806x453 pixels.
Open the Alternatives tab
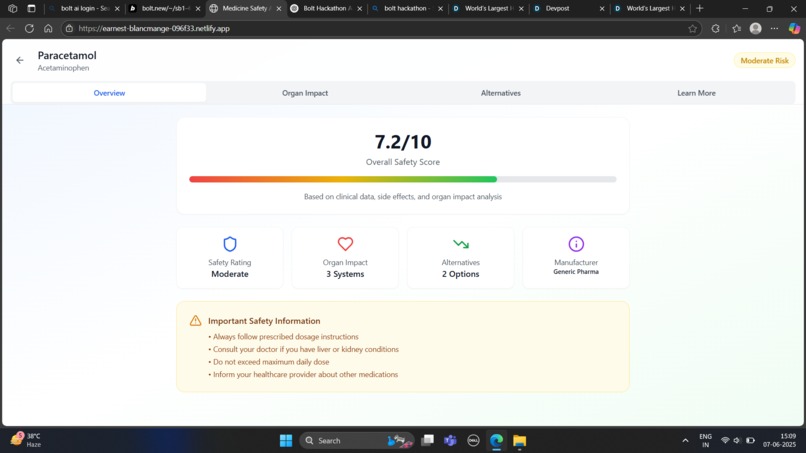click(x=501, y=93)
